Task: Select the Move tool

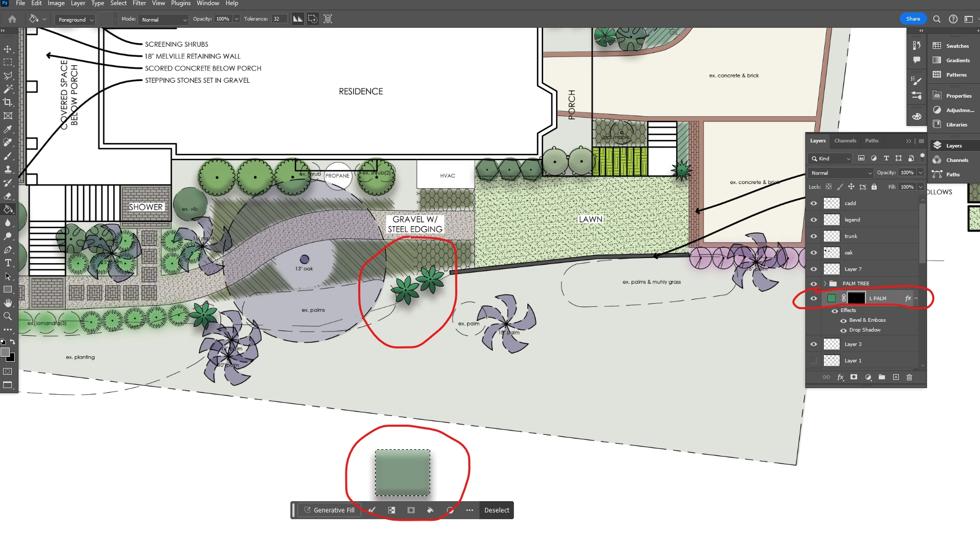Action: [8, 49]
